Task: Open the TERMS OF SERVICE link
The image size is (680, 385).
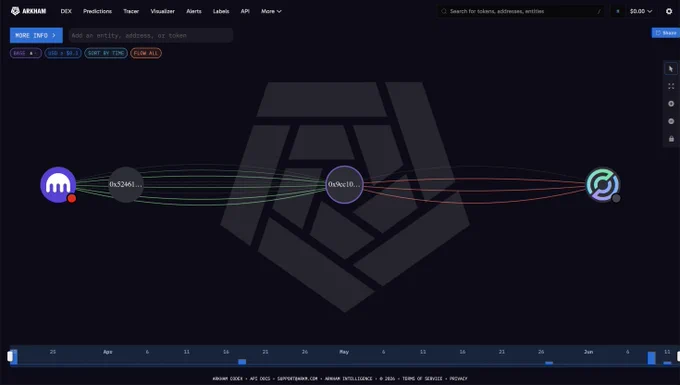Action: coord(422,378)
